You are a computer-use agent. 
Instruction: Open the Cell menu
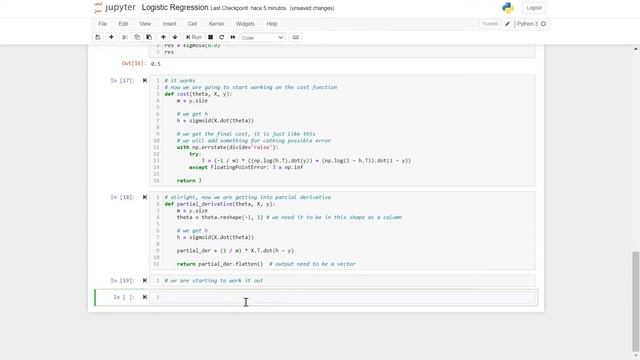click(192, 24)
